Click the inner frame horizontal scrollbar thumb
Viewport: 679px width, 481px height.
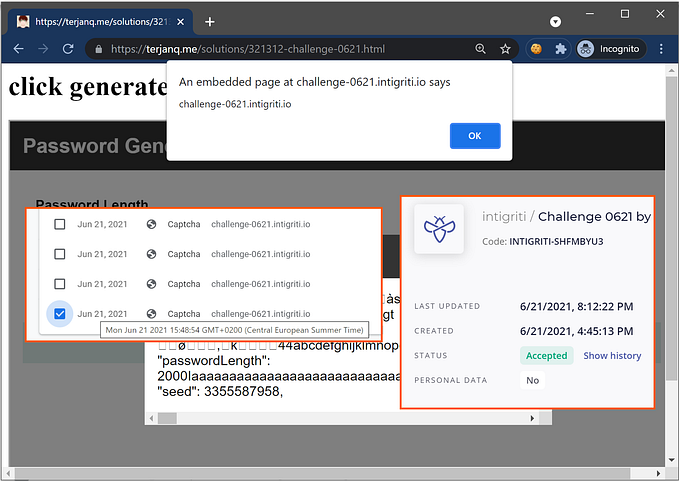[x=167, y=418]
